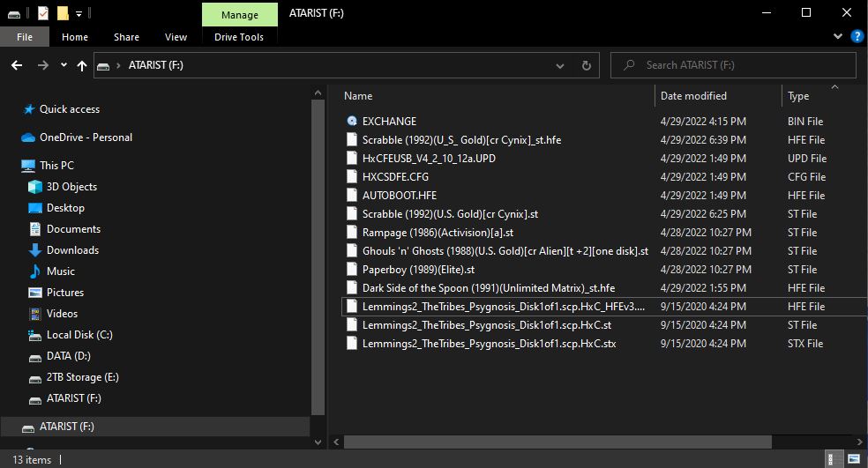Click the ATARIST (F:) address bar path
868x468 pixels.
155,65
